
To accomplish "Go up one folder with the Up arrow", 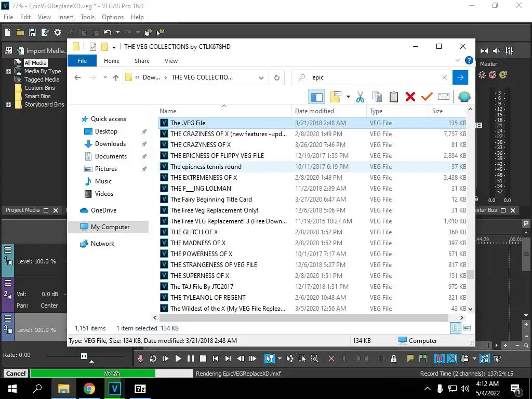I will (x=116, y=78).
